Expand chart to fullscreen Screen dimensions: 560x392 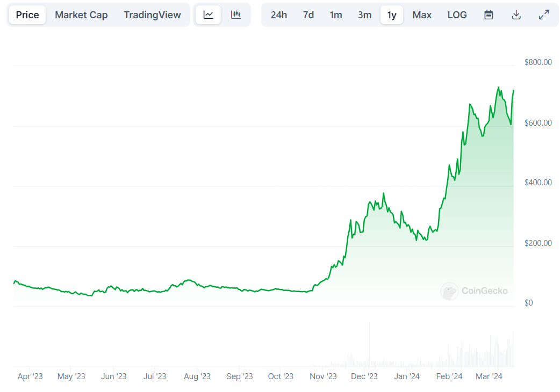tap(543, 15)
